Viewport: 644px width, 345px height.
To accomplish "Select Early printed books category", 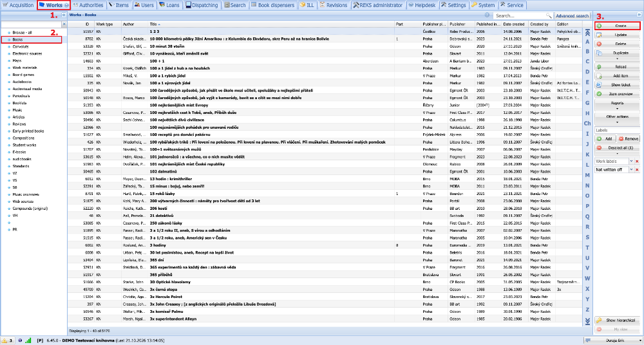I will (x=28, y=131).
